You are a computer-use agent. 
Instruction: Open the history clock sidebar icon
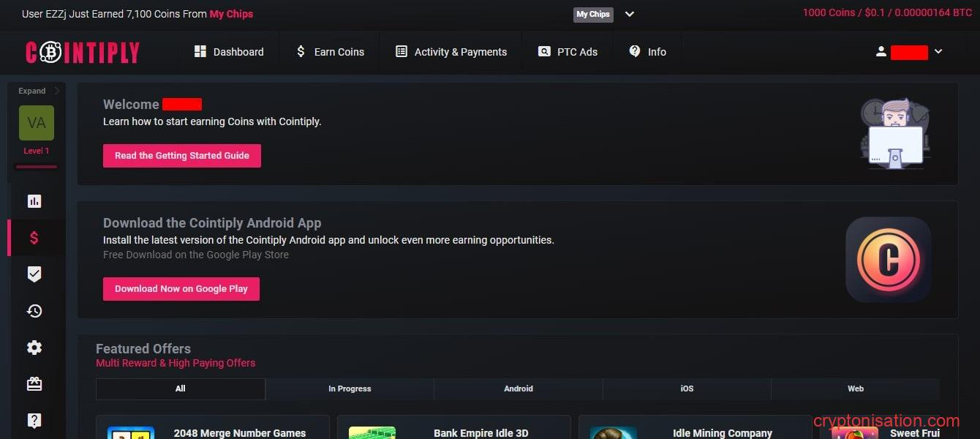(34, 311)
